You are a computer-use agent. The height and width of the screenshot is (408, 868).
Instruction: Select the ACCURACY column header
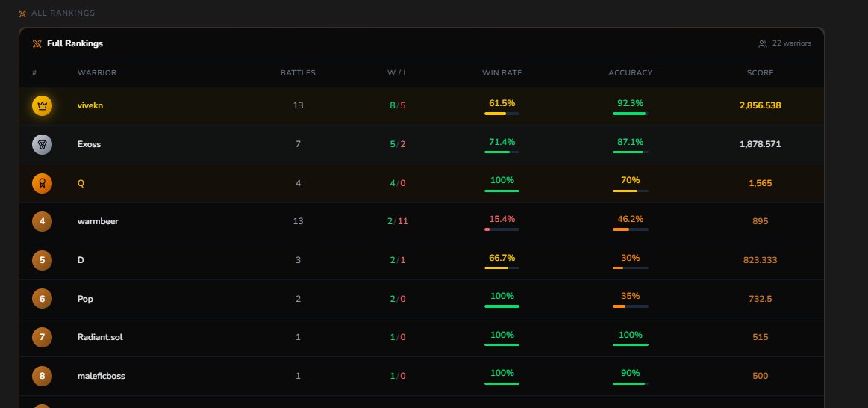click(x=631, y=73)
